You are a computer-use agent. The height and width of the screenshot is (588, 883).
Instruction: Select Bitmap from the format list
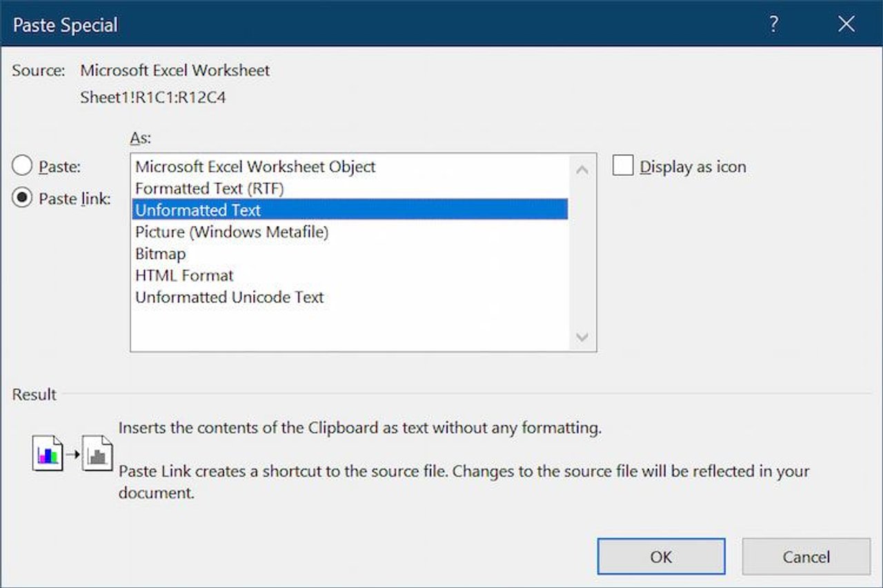[x=161, y=254]
